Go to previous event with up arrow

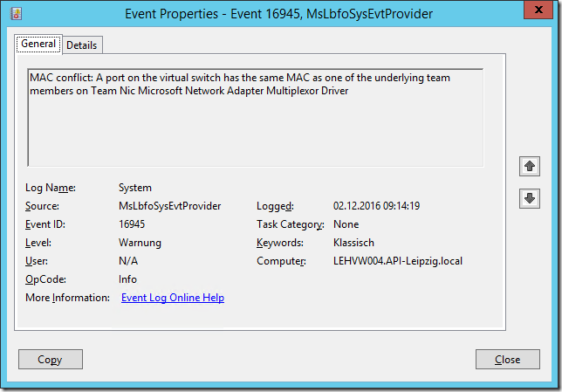(530, 166)
